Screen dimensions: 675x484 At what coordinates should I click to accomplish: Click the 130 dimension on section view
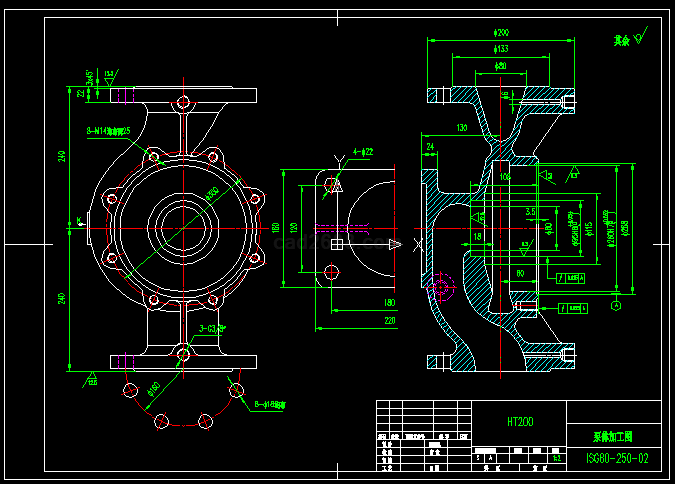[x=462, y=129]
